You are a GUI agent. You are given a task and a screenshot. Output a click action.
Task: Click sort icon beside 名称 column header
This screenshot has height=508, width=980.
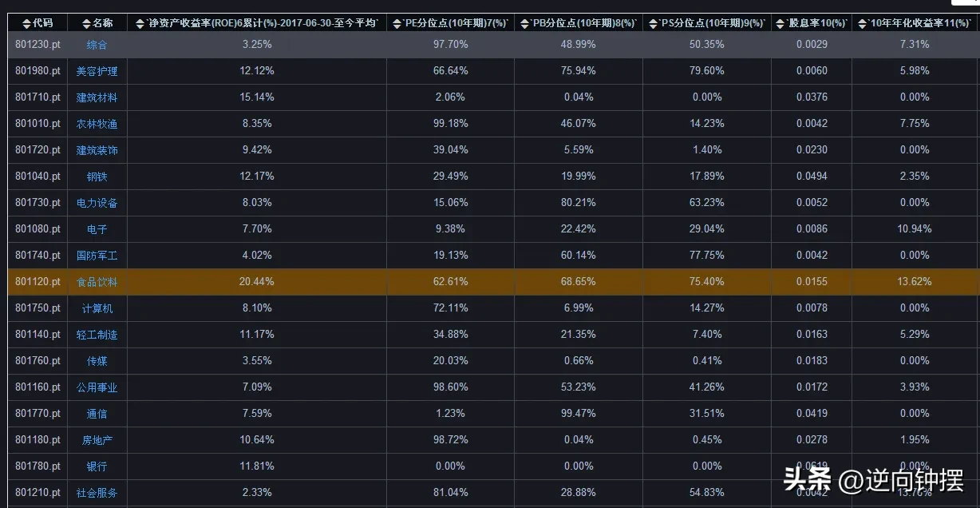point(85,24)
